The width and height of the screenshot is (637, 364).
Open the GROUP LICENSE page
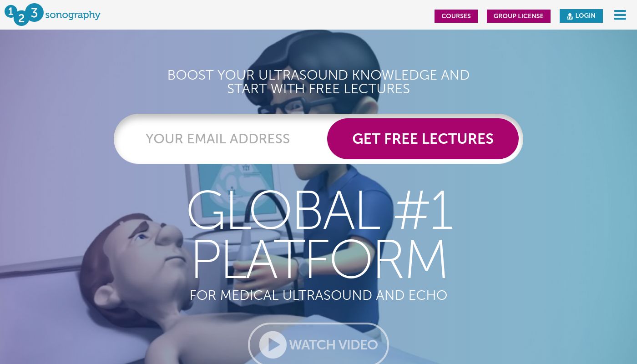coord(519,16)
